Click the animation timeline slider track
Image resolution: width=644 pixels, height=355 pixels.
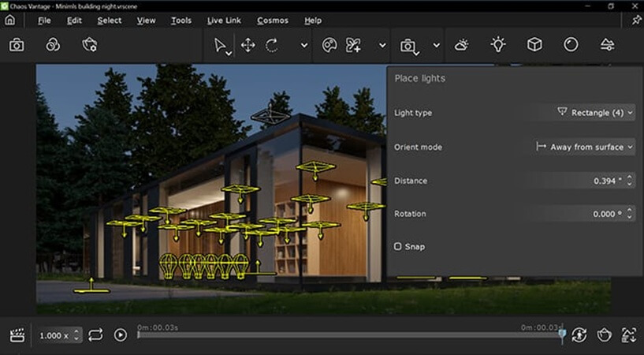349,334
